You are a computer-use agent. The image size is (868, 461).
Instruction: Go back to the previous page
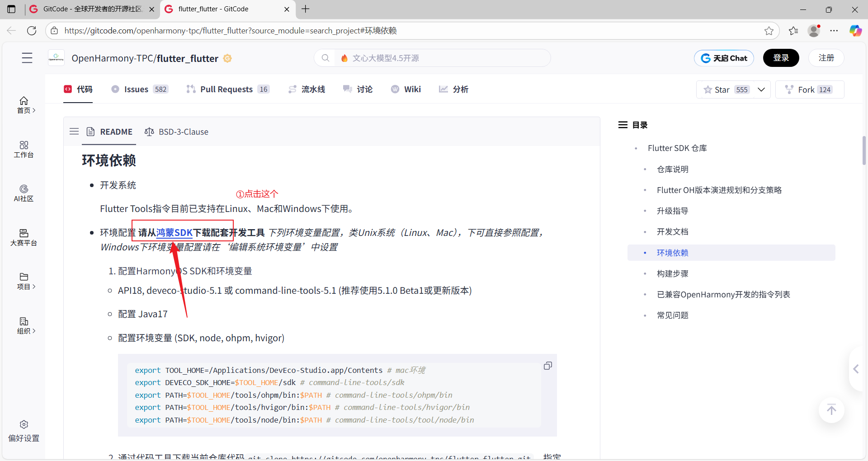[11, 31]
